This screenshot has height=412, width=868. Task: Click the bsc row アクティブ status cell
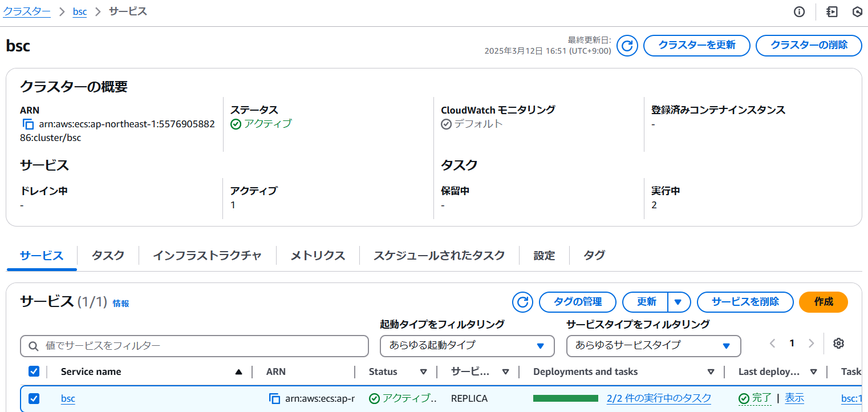click(403, 398)
